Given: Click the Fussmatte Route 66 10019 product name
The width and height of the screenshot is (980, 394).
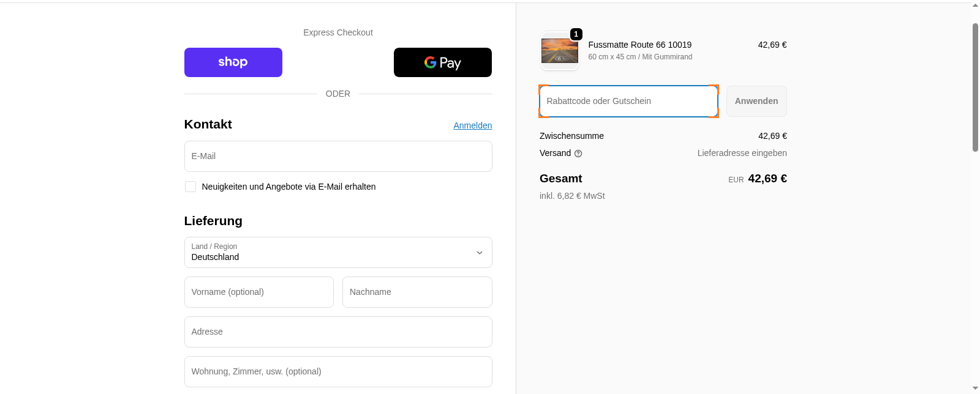Looking at the screenshot, I should [x=639, y=45].
